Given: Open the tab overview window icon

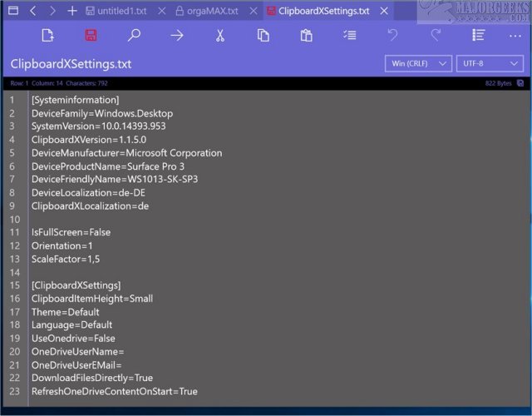Looking at the screenshot, I should click(13, 11).
